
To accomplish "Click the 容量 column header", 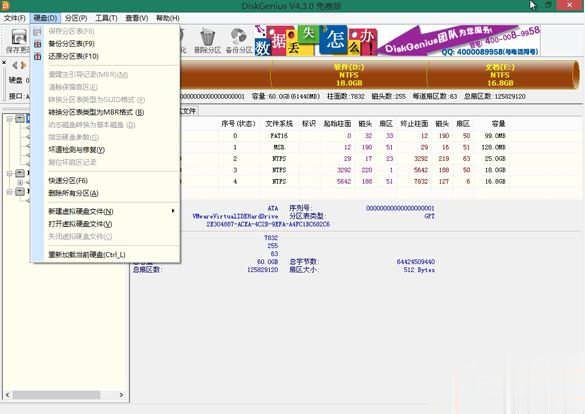I will 498,123.
